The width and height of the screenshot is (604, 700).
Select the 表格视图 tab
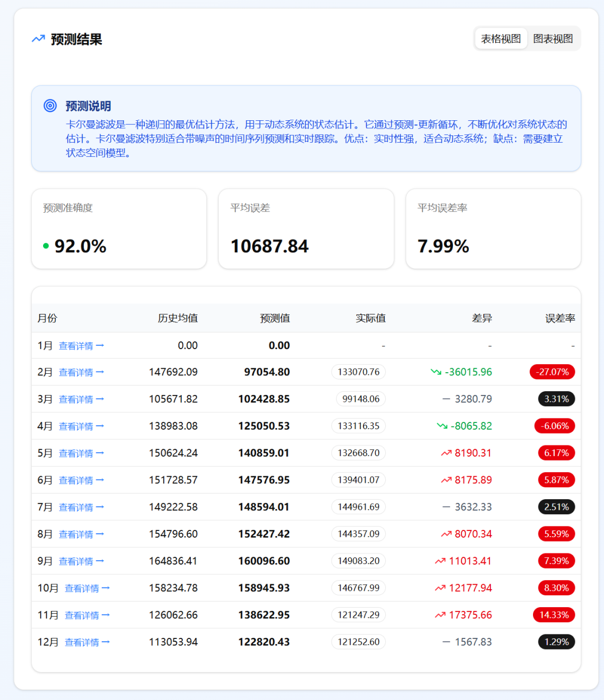(x=501, y=39)
